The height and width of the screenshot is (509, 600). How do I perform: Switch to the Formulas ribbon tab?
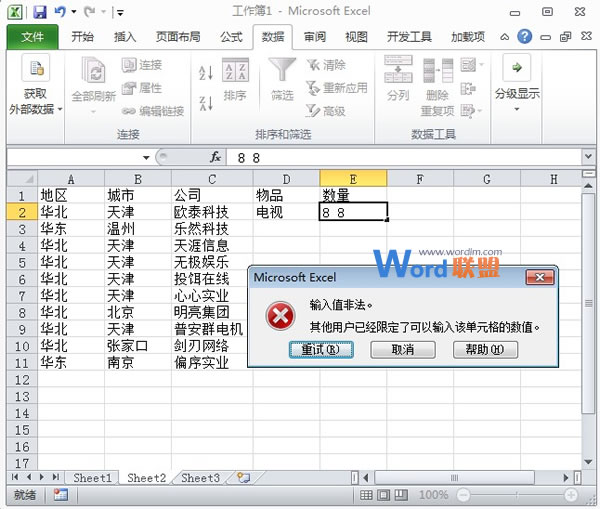(231, 37)
